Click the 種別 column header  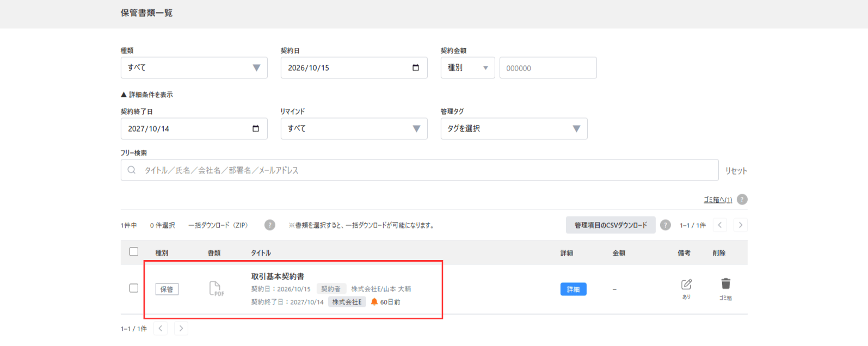click(162, 253)
